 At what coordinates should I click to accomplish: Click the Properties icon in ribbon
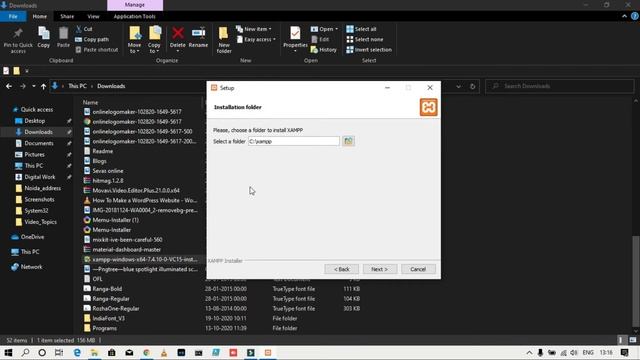pos(295,33)
